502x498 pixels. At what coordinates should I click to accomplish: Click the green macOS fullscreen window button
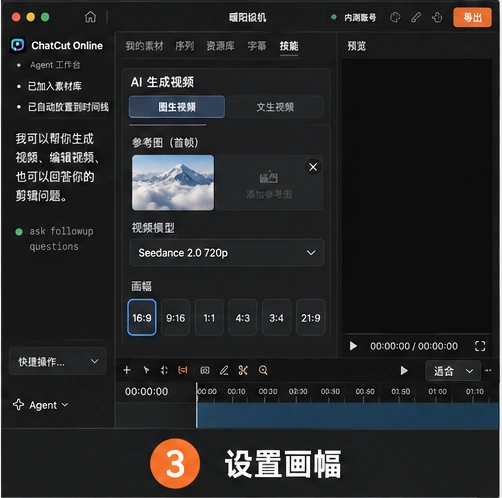coord(45,17)
